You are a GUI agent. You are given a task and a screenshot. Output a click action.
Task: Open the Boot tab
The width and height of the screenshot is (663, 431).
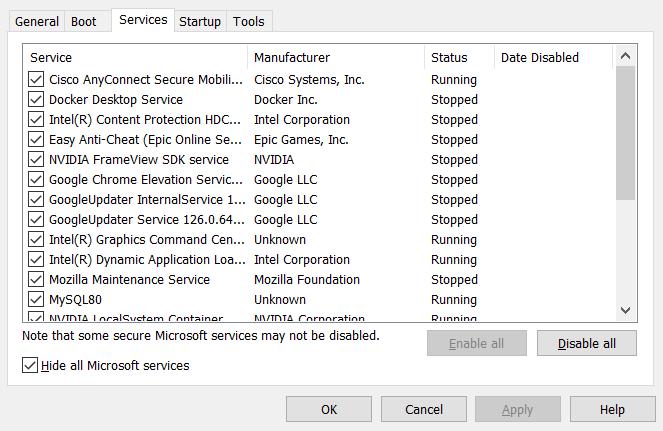[84, 21]
